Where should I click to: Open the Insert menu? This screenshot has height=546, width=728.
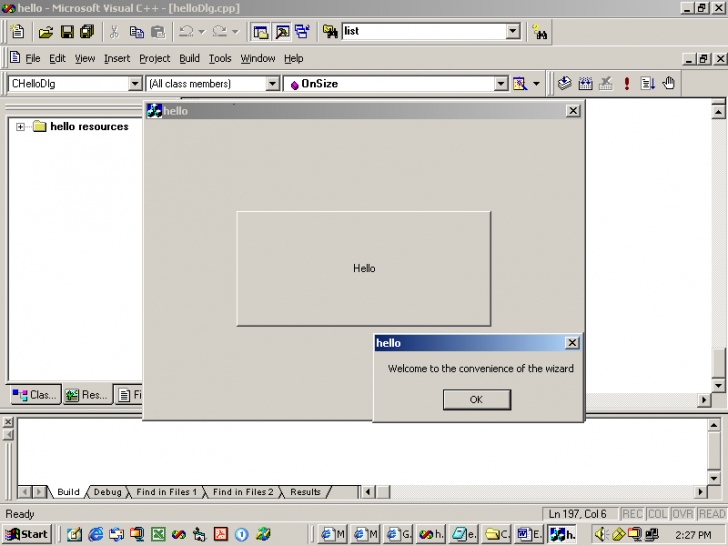[x=117, y=58]
